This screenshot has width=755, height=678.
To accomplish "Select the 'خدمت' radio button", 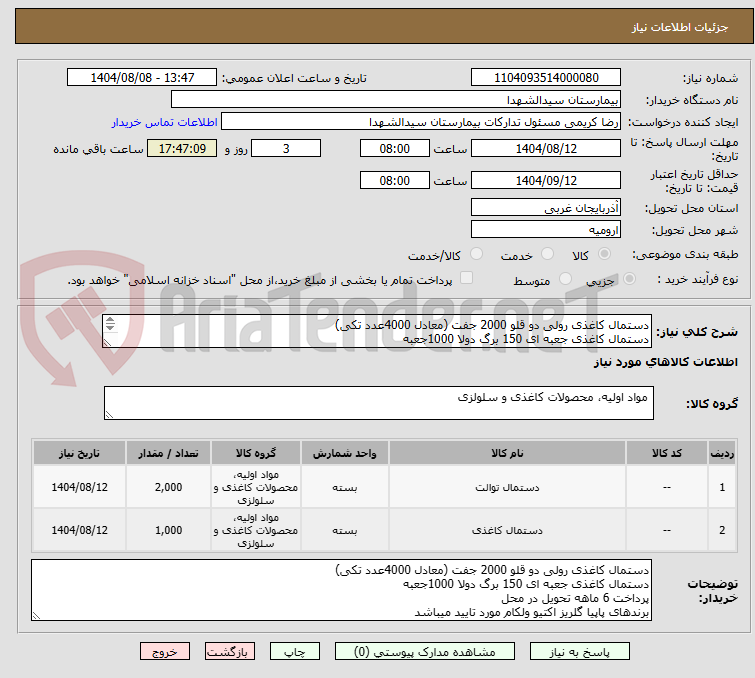I will tap(547, 254).
